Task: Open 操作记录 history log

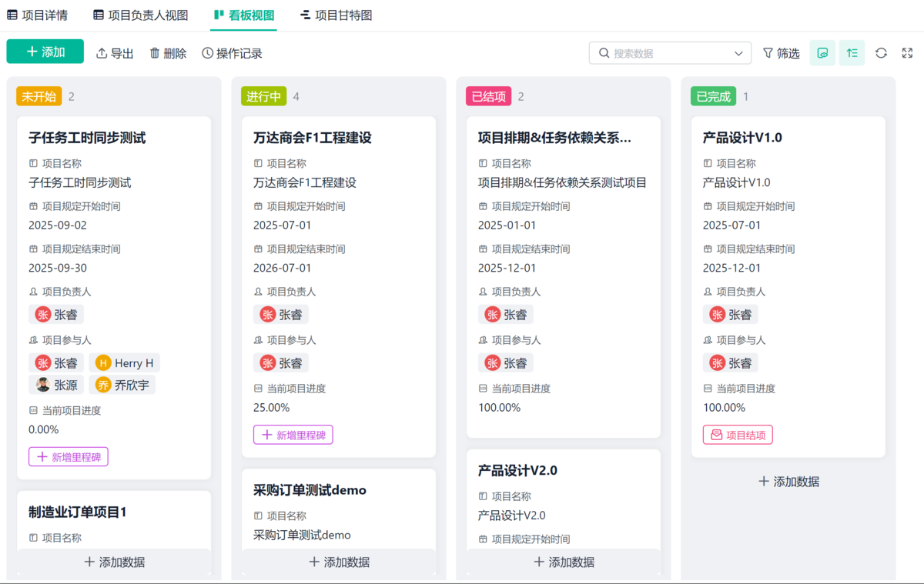Action: pyautogui.click(x=232, y=53)
